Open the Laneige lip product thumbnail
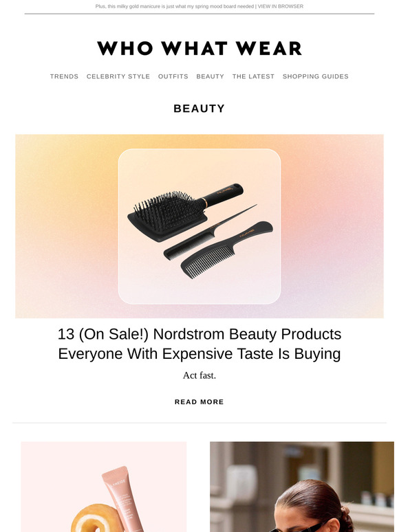The height and width of the screenshot is (532, 399). (104, 487)
